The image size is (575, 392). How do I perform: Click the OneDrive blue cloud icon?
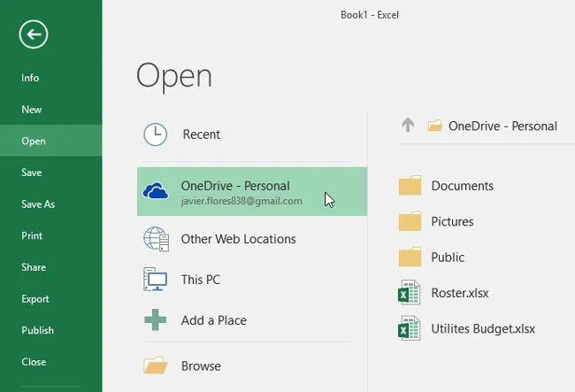point(156,190)
